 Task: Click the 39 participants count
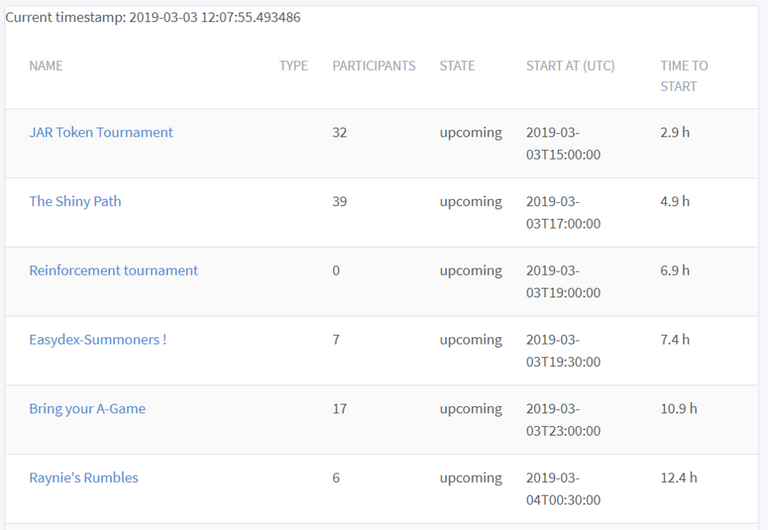pos(339,202)
